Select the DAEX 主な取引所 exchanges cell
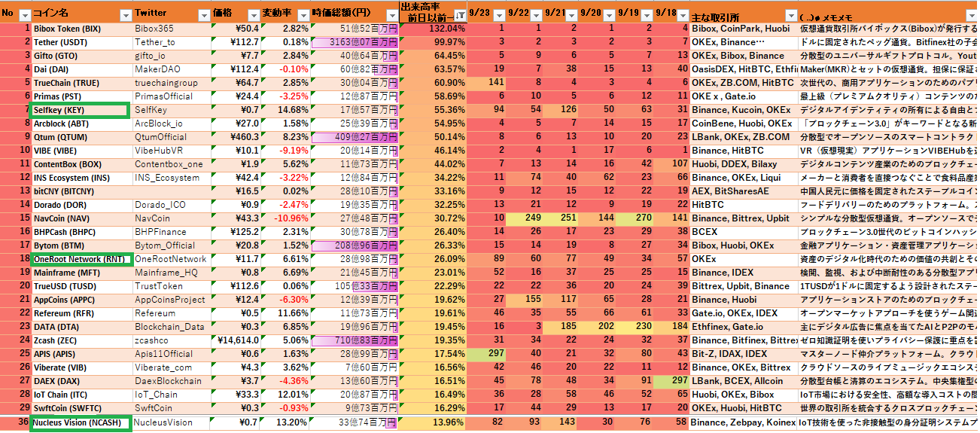This screenshot has width=980, height=433. [743, 381]
